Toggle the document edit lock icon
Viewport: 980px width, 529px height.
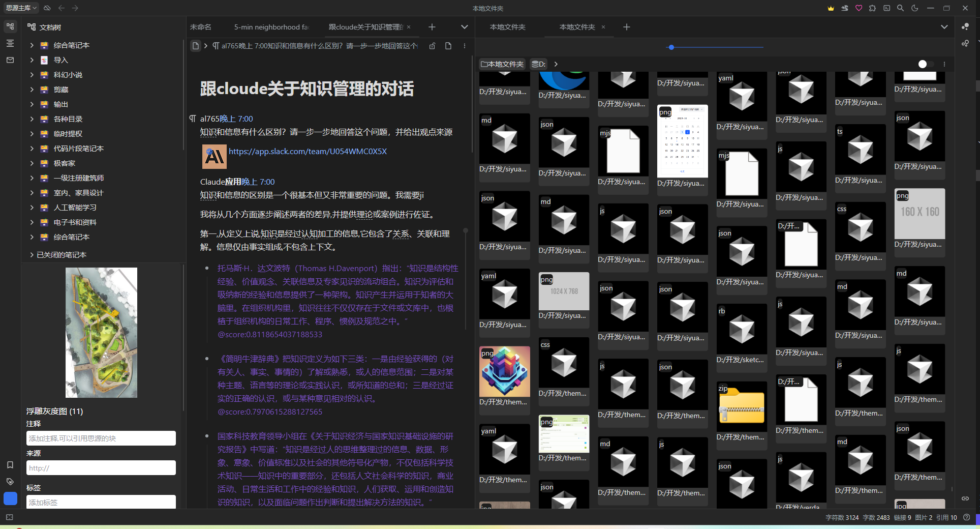(432, 46)
